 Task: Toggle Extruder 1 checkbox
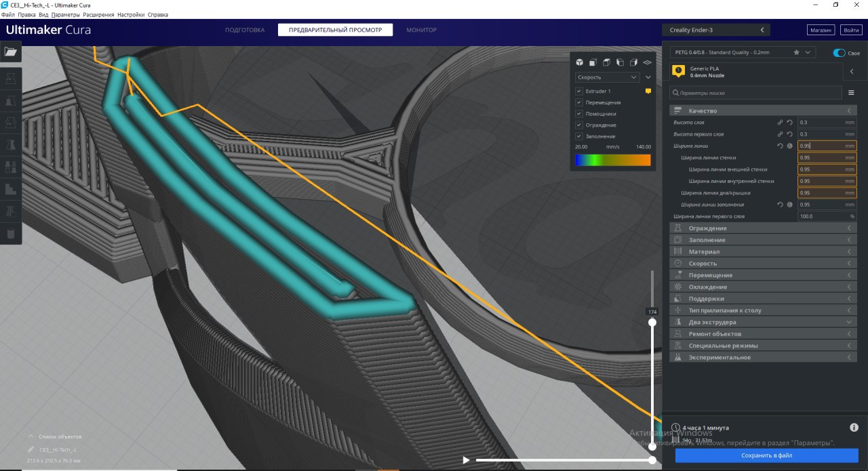click(578, 91)
